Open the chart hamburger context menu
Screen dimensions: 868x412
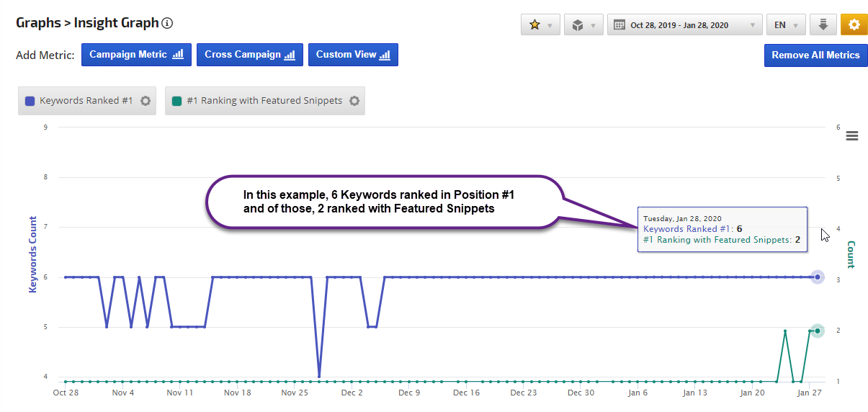852,136
